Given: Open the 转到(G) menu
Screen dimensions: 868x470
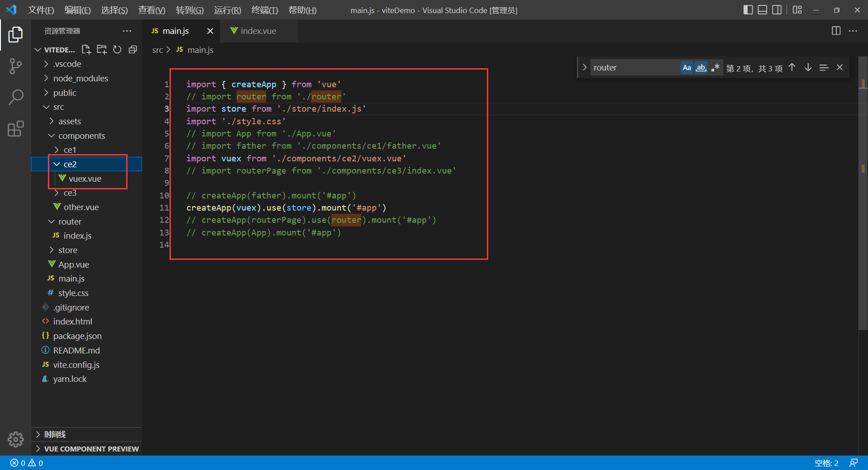Looking at the screenshot, I should pyautogui.click(x=190, y=10).
